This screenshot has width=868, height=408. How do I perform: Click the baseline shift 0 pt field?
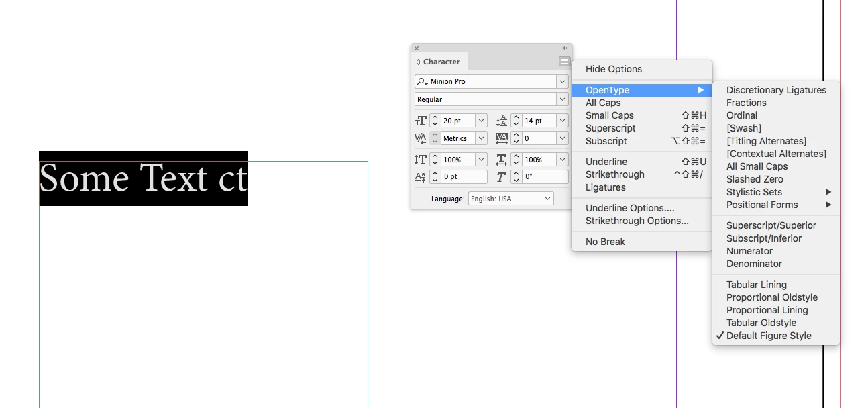point(464,177)
